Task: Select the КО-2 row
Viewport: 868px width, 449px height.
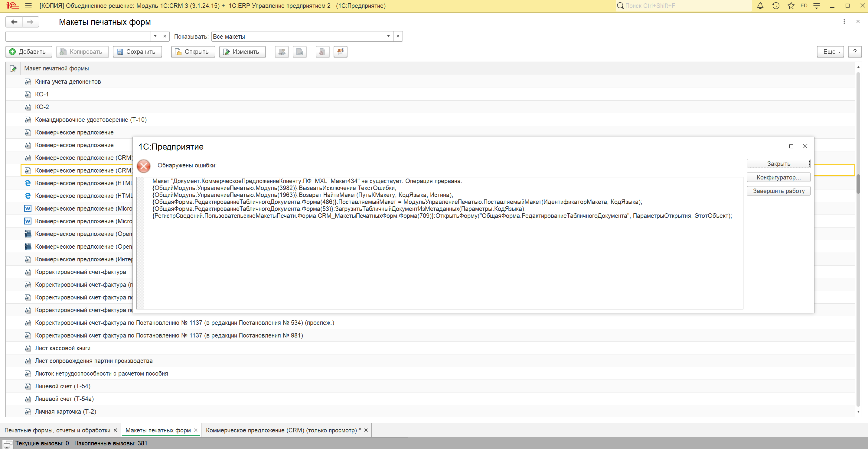Action: [430, 107]
